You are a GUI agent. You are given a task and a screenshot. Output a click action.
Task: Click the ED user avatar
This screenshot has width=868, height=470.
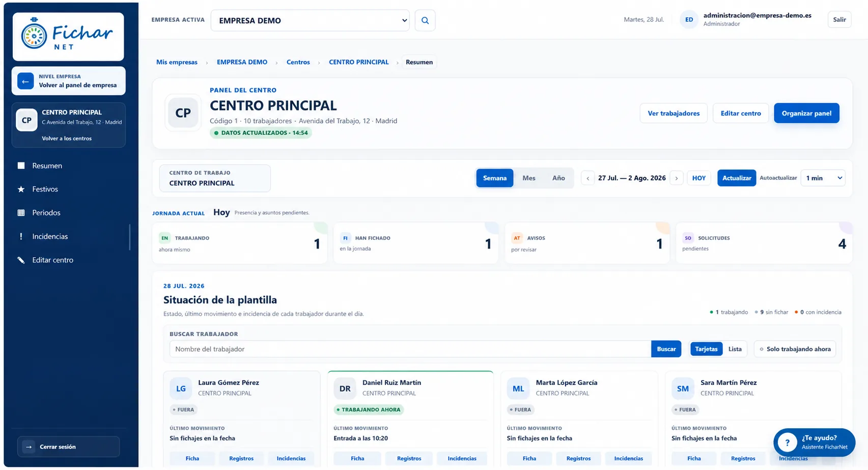point(689,20)
